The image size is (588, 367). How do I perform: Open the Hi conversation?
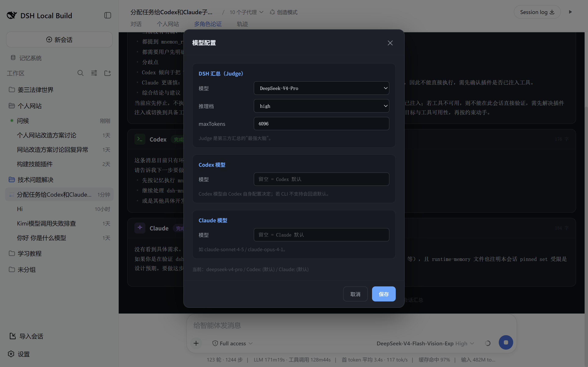click(59, 209)
